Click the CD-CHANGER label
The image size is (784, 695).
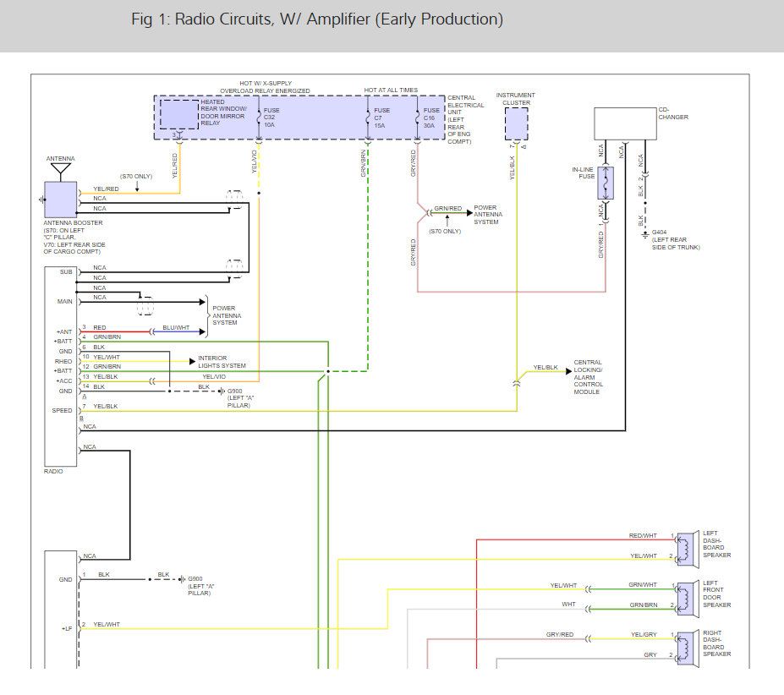tap(673, 113)
